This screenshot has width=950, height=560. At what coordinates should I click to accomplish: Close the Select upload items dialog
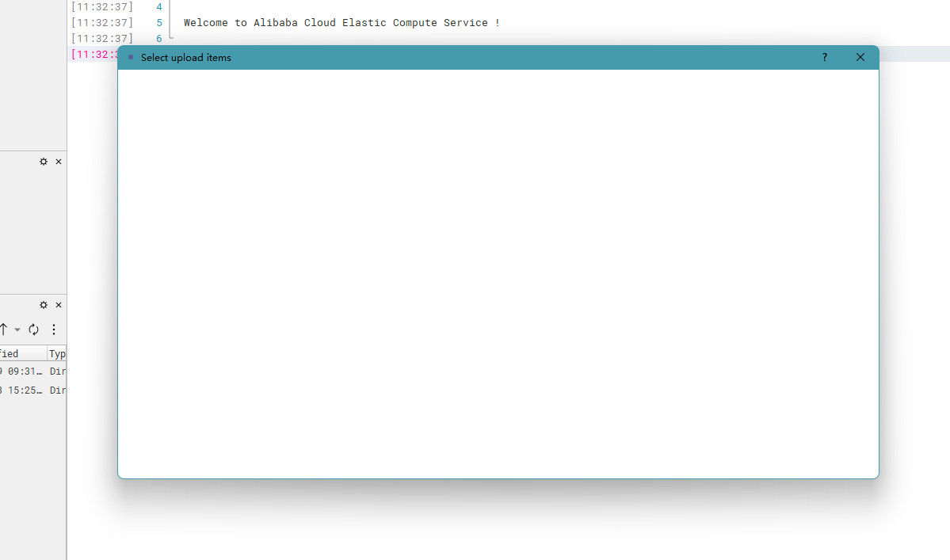pos(860,58)
